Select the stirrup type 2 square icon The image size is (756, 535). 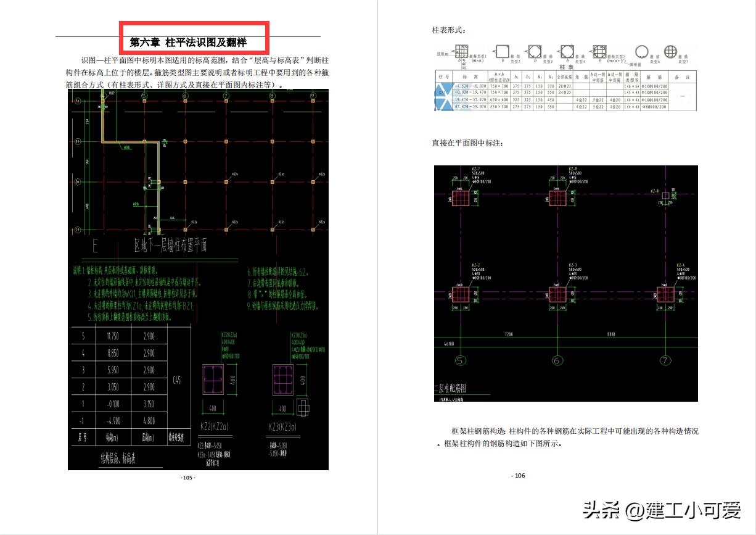point(504,52)
